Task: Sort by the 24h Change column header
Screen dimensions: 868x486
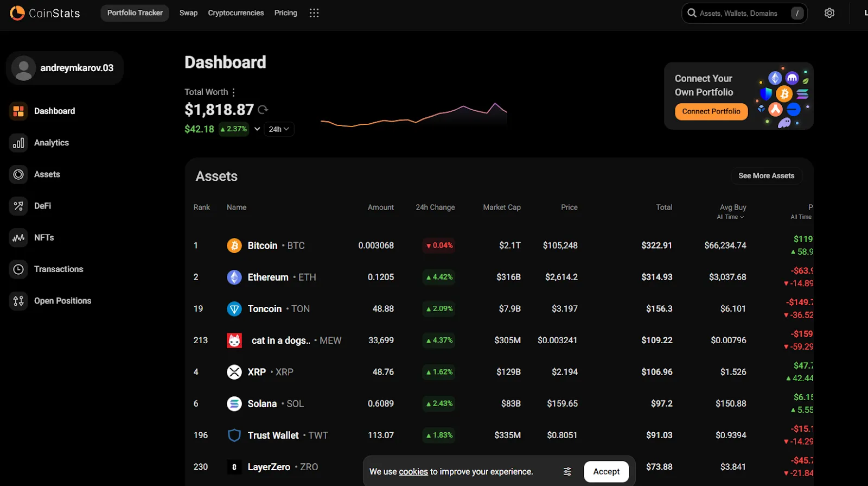Action: 435,207
